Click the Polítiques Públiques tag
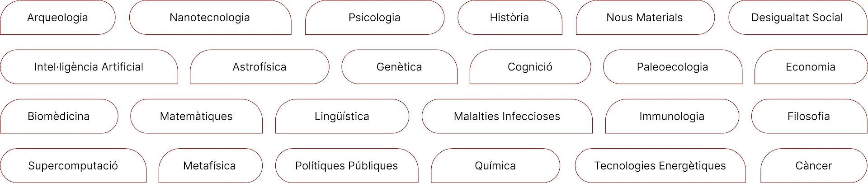 pos(347,166)
